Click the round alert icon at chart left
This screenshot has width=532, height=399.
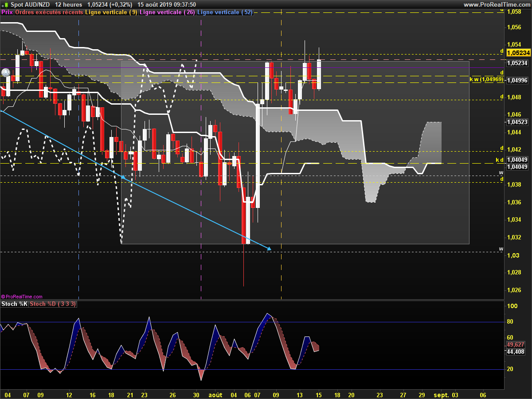pos(6,72)
